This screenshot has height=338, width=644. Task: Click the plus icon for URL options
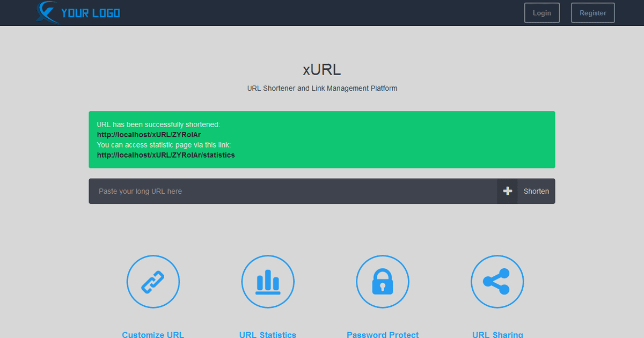pos(508,191)
